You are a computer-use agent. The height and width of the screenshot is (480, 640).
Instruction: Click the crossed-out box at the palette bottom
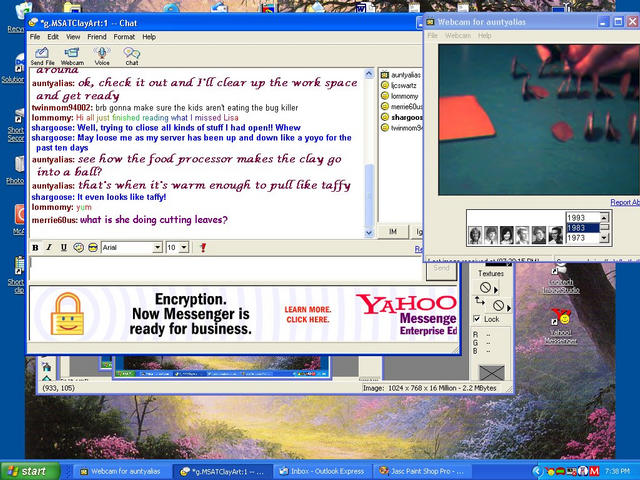pyautogui.click(x=491, y=372)
